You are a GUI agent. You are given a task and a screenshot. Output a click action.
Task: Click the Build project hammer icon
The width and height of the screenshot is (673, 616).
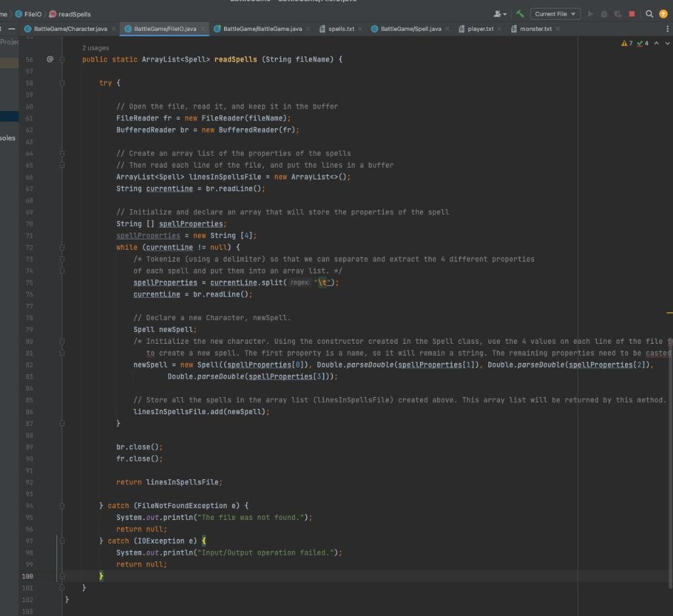520,14
